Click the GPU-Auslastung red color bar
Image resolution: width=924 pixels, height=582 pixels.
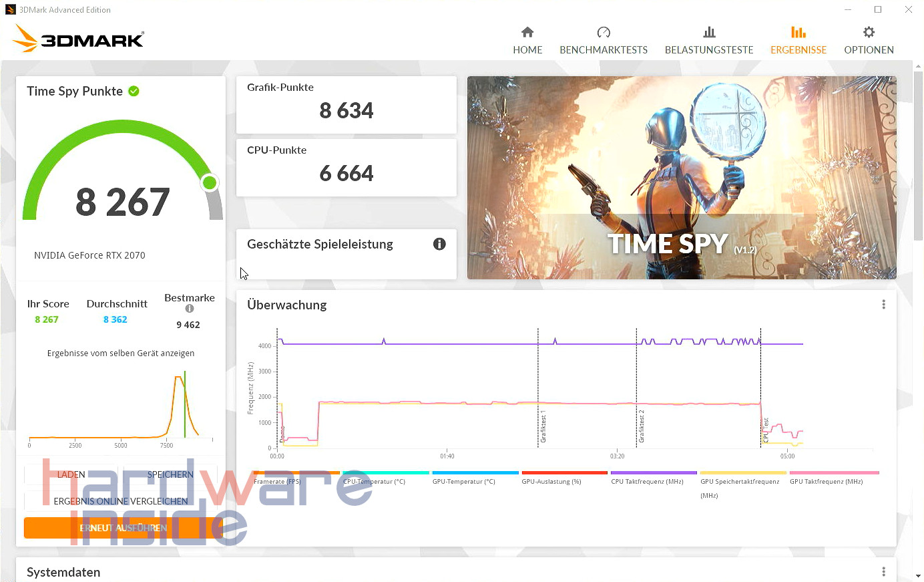(x=564, y=472)
